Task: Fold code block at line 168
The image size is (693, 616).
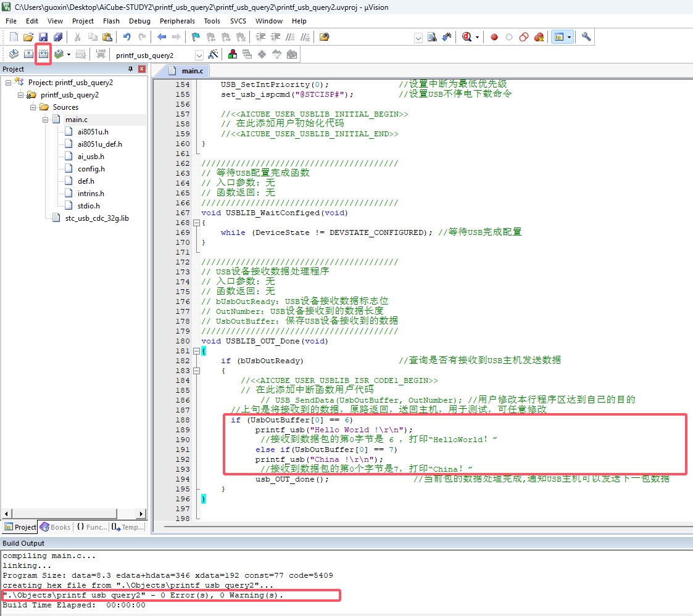Action: [197, 223]
